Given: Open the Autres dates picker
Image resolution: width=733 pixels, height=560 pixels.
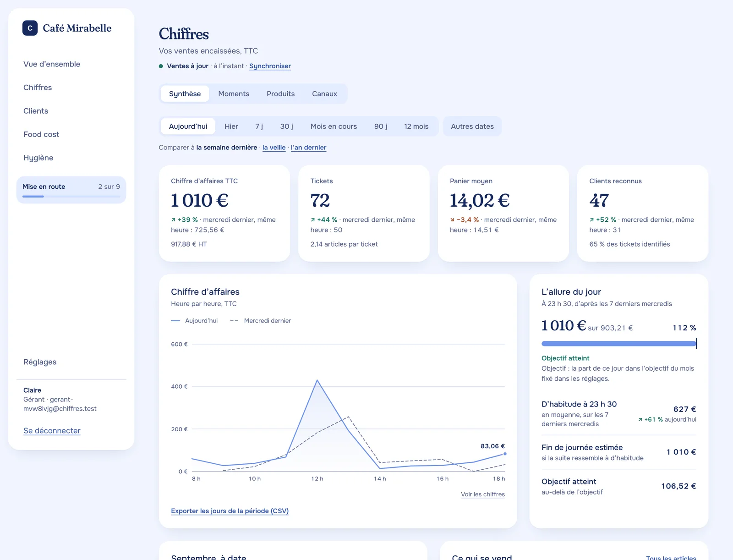Looking at the screenshot, I should tap(472, 126).
